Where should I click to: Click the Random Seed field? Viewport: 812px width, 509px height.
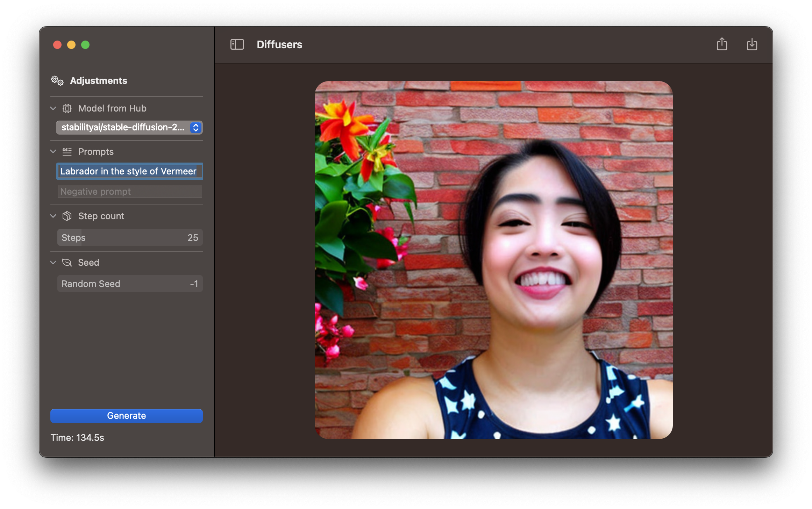130,284
